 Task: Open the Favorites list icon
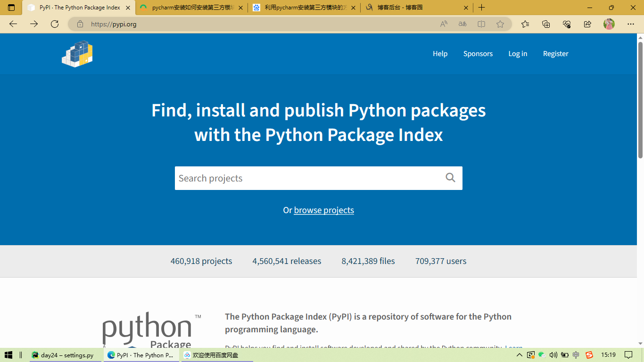[x=525, y=24]
